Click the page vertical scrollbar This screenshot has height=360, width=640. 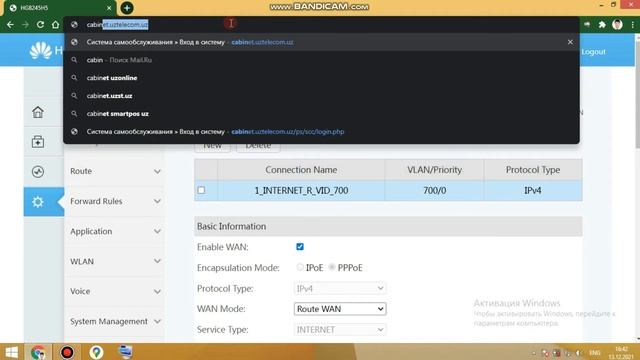point(637,94)
